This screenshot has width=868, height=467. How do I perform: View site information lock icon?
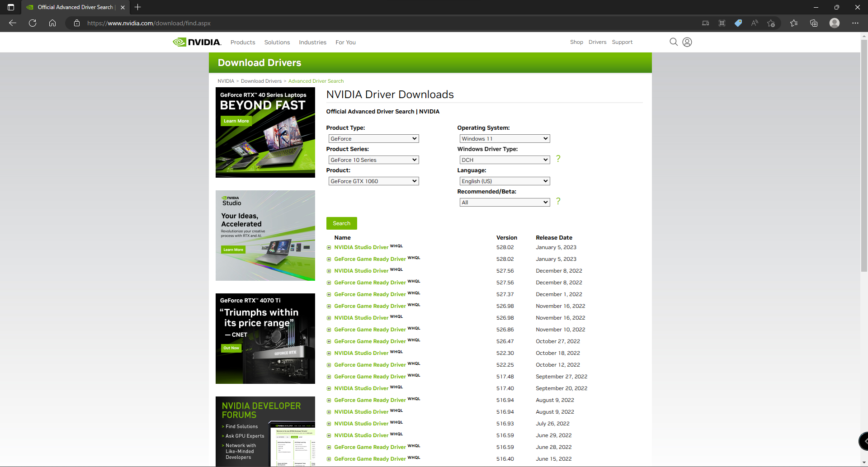[x=77, y=23]
